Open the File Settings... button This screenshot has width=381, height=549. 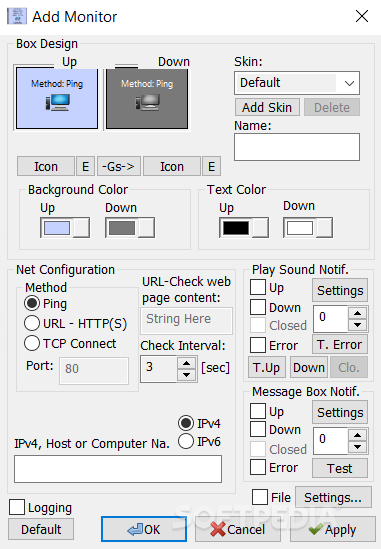click(x=333, y=497)
